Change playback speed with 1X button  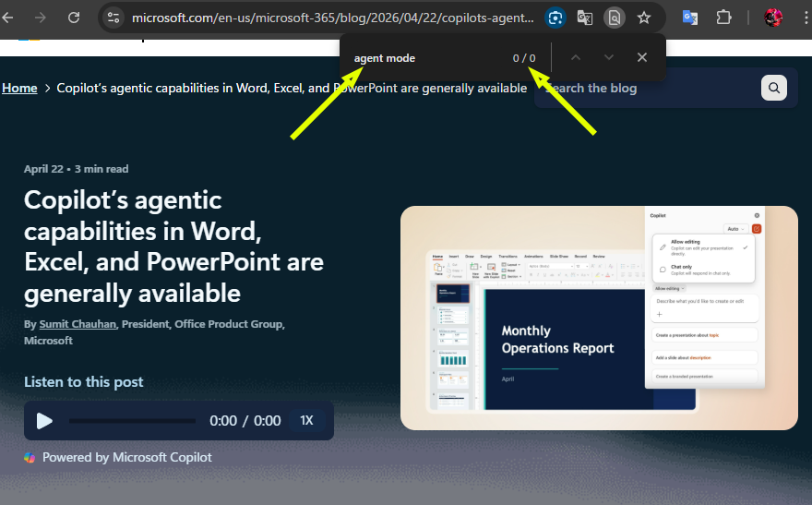[x=306, y=421]
